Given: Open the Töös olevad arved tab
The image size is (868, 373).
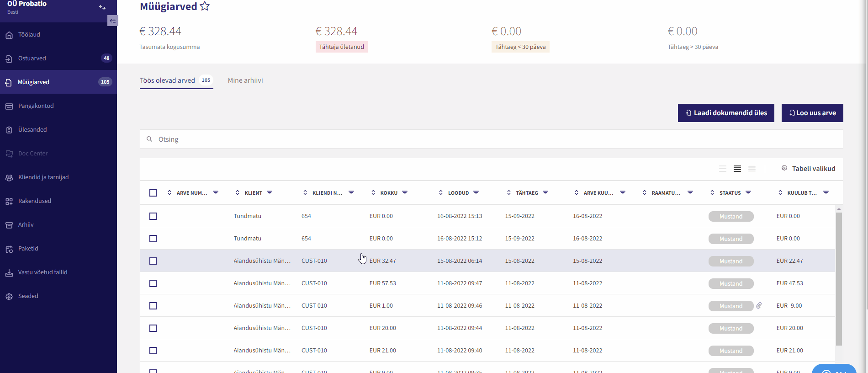Looking at the screenshot, I should (x=176, y=80).
